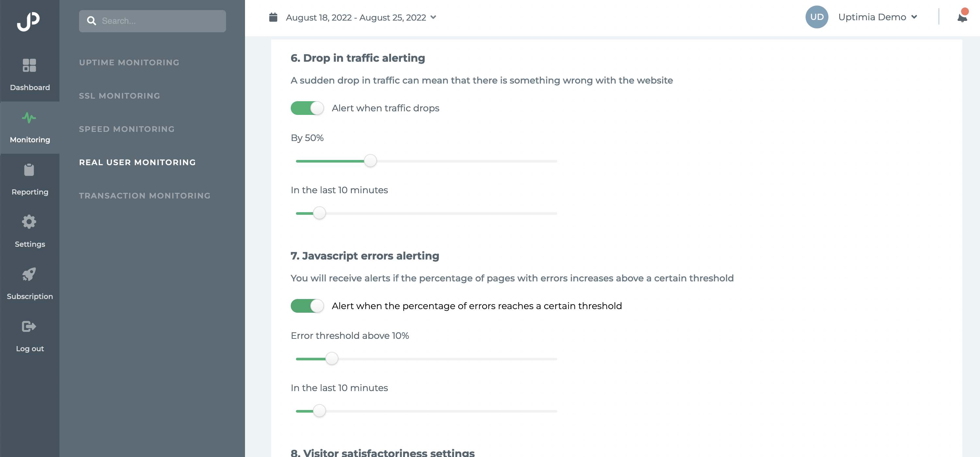Click the UD user avatar
Screen dimensions: 980x457
point(817,17)
